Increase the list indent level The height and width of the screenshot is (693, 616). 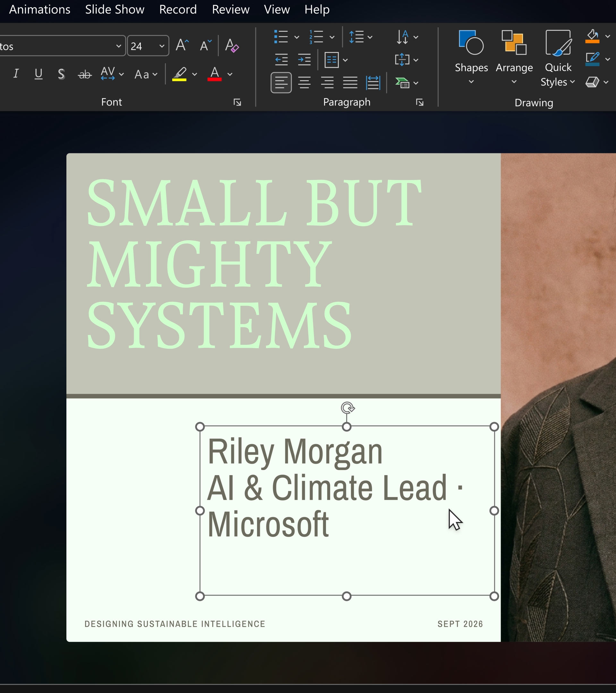coord(304,60)
